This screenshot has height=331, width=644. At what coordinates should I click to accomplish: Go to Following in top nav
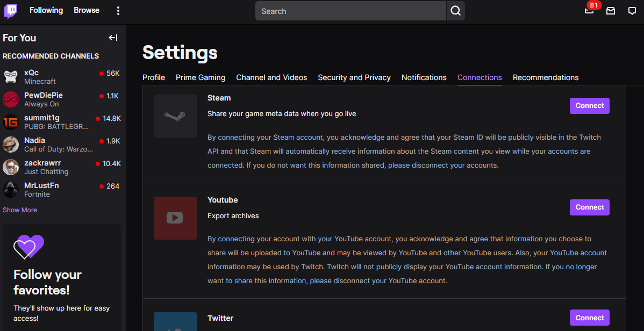[x=46, y=10]
